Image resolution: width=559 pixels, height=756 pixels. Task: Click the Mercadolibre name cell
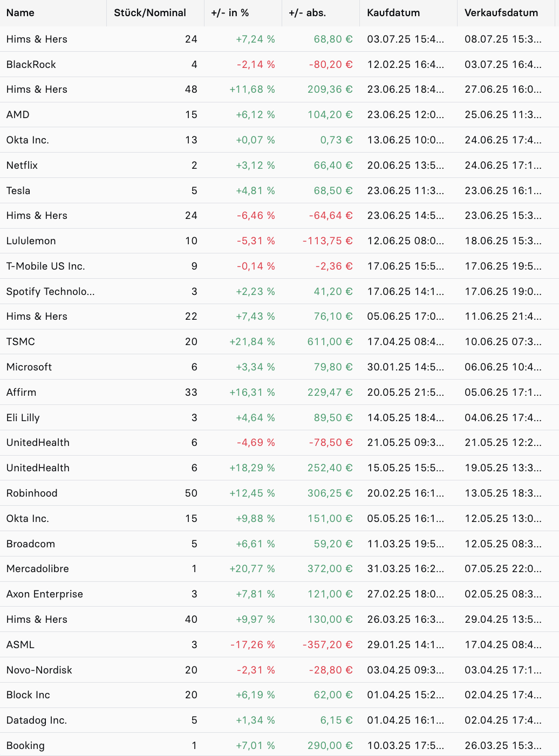[x=38, y=569]
